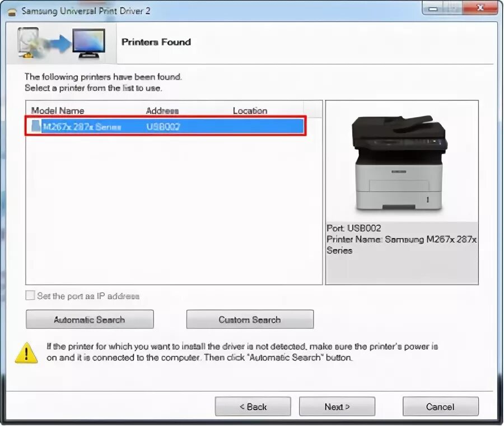Open Custom Search
Viewport: 504px width, 427px height.
pos(250,319)
